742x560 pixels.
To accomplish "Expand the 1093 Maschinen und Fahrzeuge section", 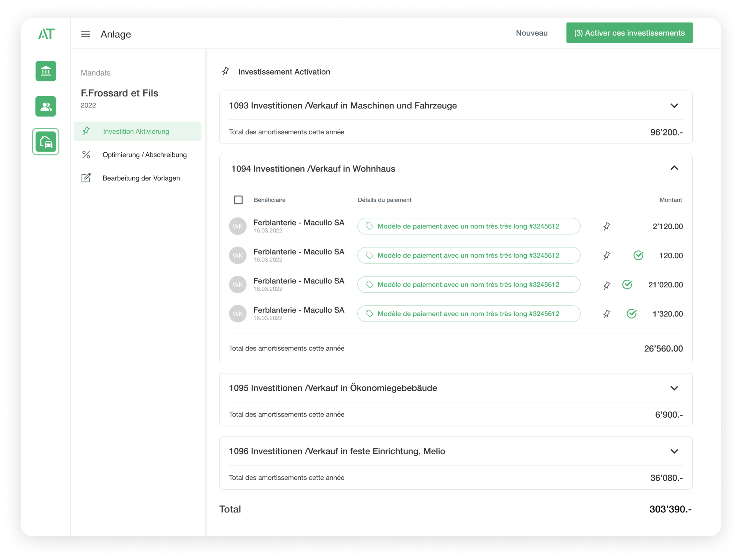I will coord(674,106).
